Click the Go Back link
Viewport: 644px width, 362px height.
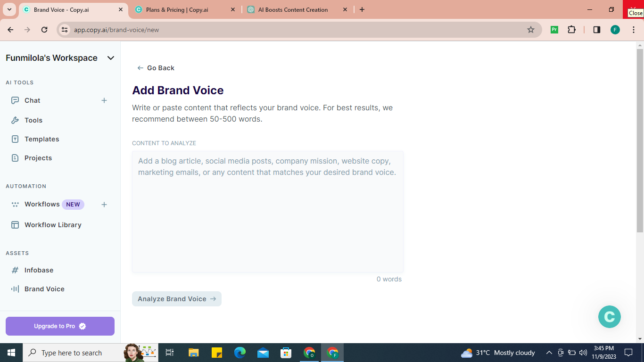coord(156,68)
